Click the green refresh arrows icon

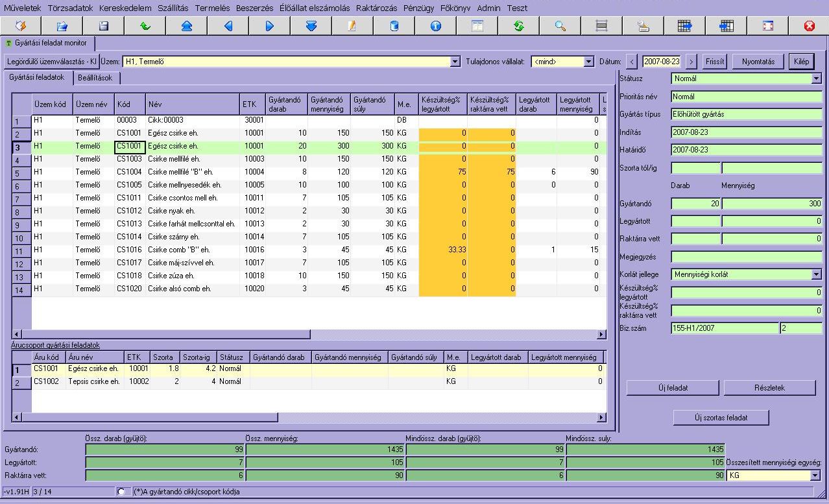(518, 26)
